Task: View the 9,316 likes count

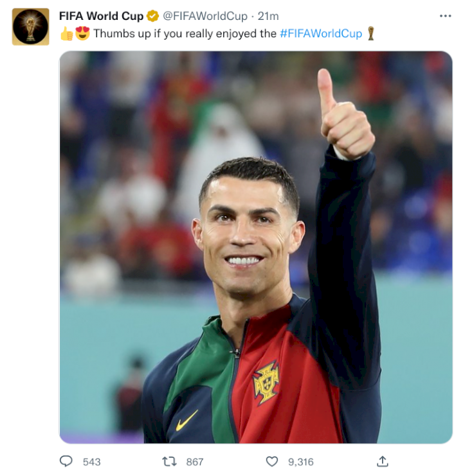Action: 301,462
